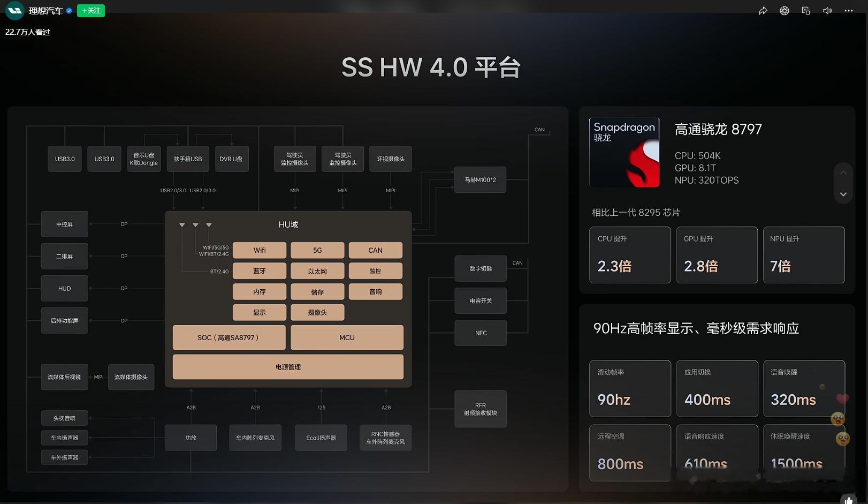Click the 应用切换 400ms card

[x=717, y=389]
